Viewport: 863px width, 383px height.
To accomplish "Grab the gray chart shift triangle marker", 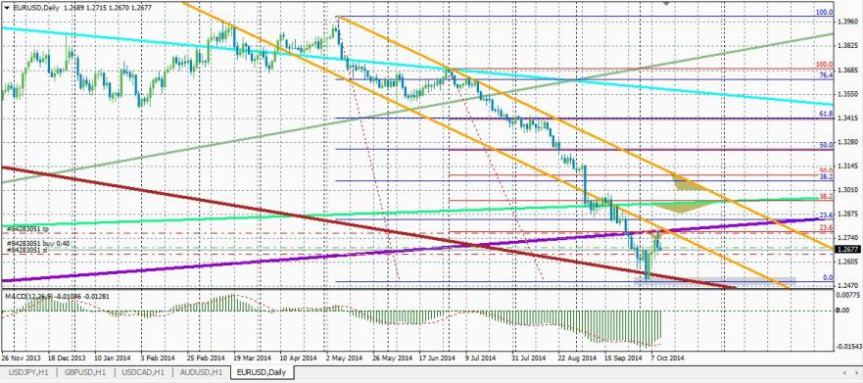I will click(667, 3).
